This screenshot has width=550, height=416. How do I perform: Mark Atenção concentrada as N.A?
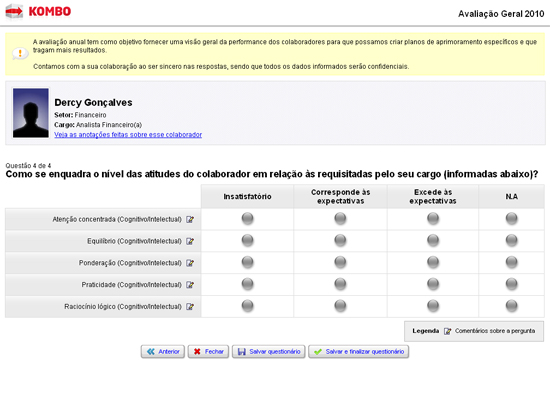pos(511,219)
